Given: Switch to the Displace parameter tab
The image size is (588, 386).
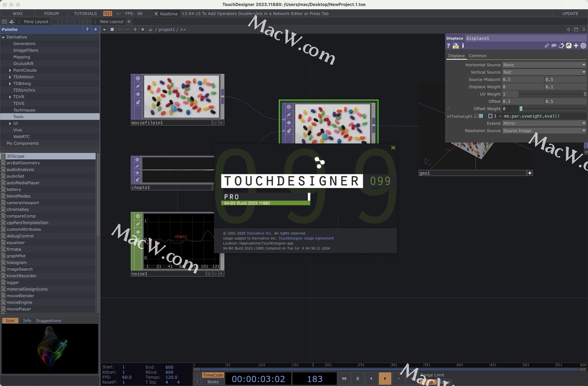Looking at the screenshot, I should tap(456, 56).
